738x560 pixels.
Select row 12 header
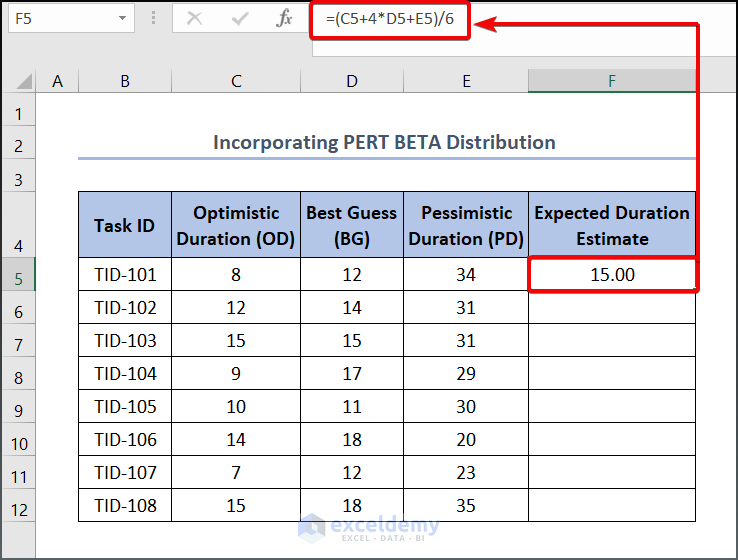[18, 507]
